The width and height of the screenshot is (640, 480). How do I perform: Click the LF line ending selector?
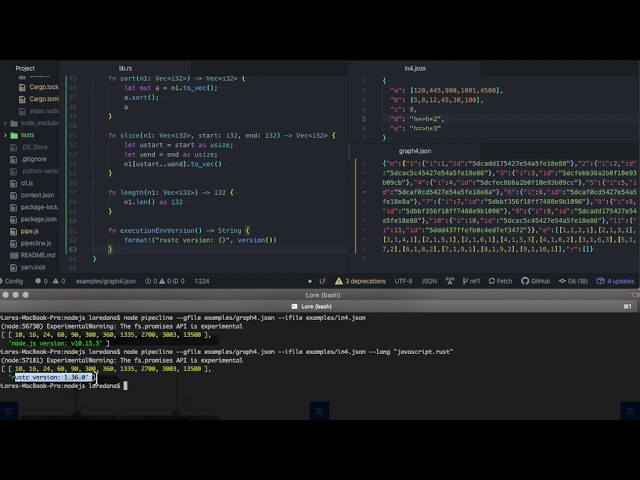322,281
